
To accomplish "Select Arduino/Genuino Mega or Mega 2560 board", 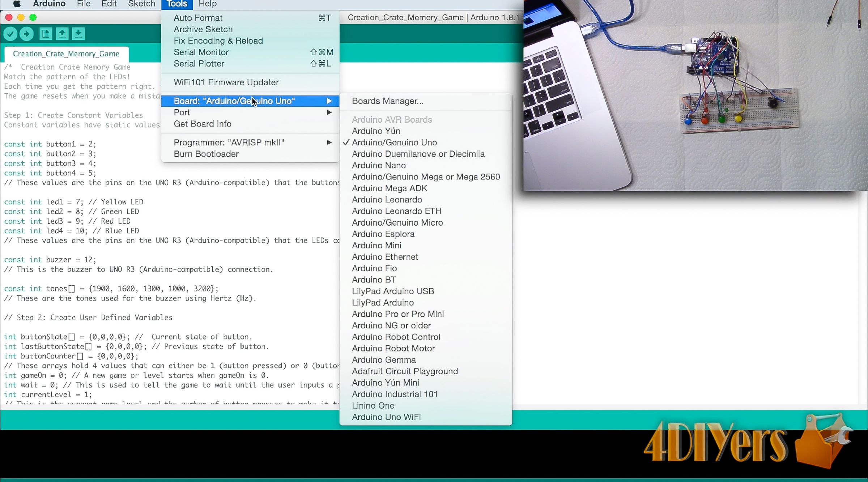I will tap(426, 177).
